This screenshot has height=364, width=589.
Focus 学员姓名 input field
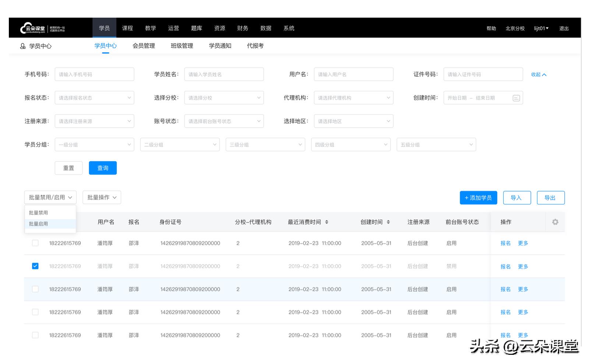coord(224,74)
